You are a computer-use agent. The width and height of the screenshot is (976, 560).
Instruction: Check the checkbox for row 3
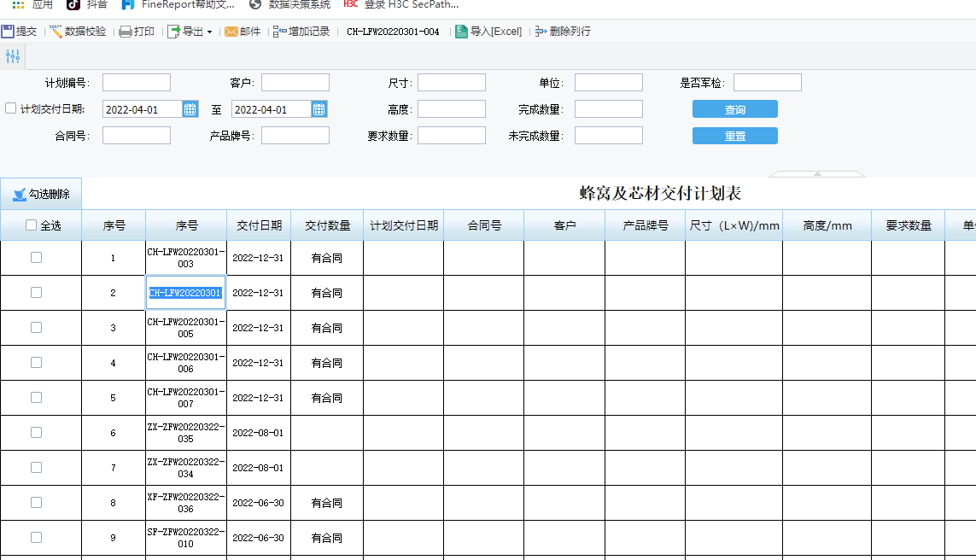pos(36,327)
